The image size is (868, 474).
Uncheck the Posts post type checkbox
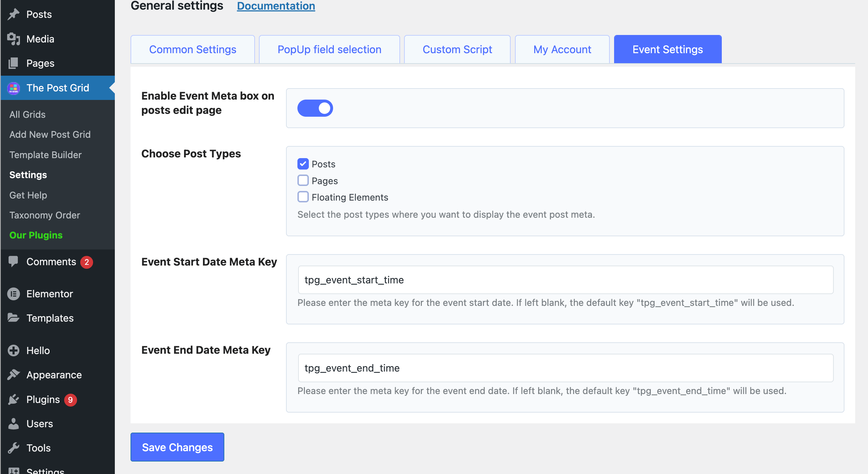click(303, 164)
